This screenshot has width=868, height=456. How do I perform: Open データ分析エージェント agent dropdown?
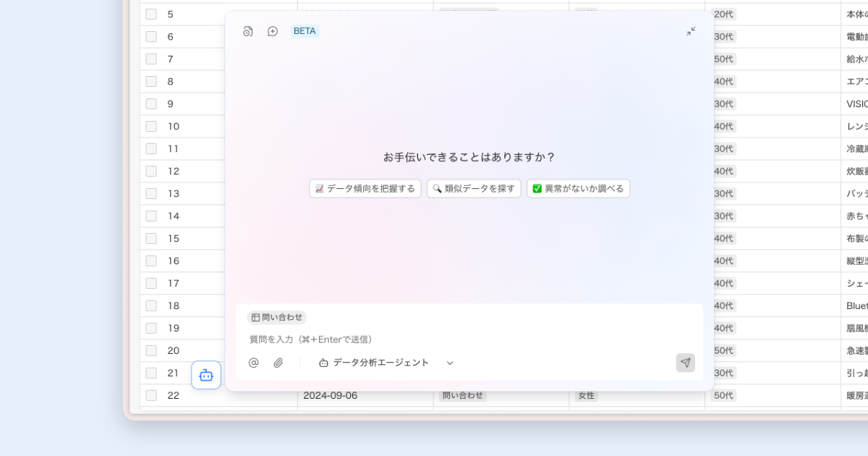click(x=386, y=363)
